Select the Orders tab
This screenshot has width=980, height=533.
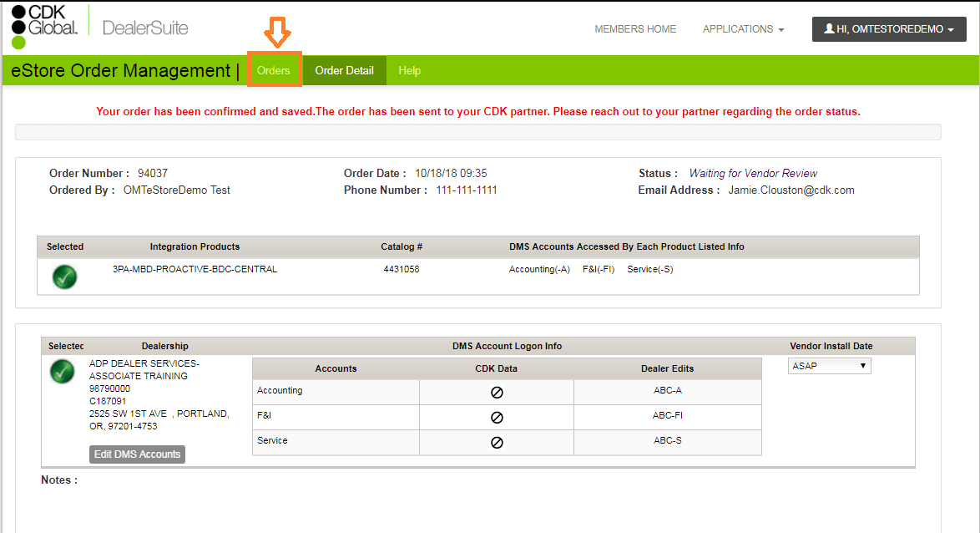274,70
